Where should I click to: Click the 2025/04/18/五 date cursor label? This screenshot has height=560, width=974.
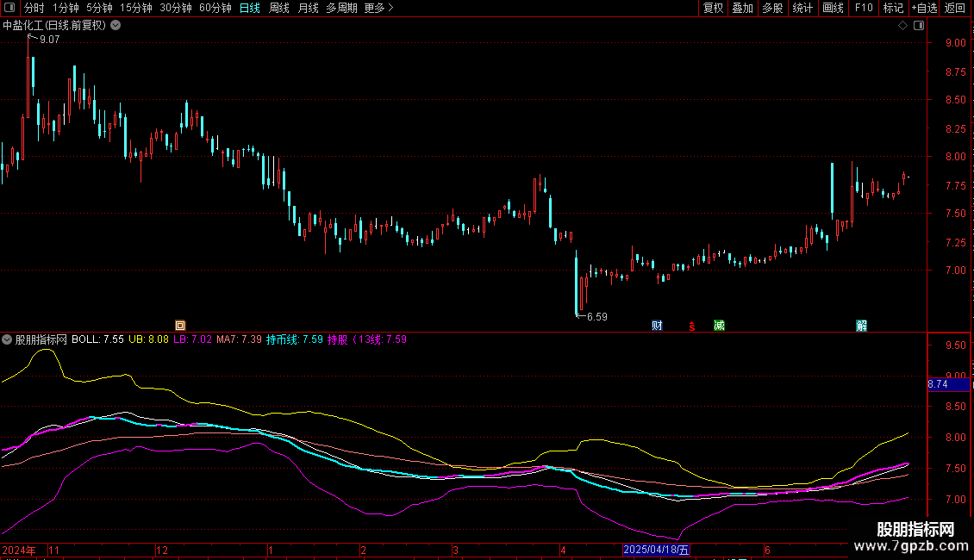pos(656,550)
